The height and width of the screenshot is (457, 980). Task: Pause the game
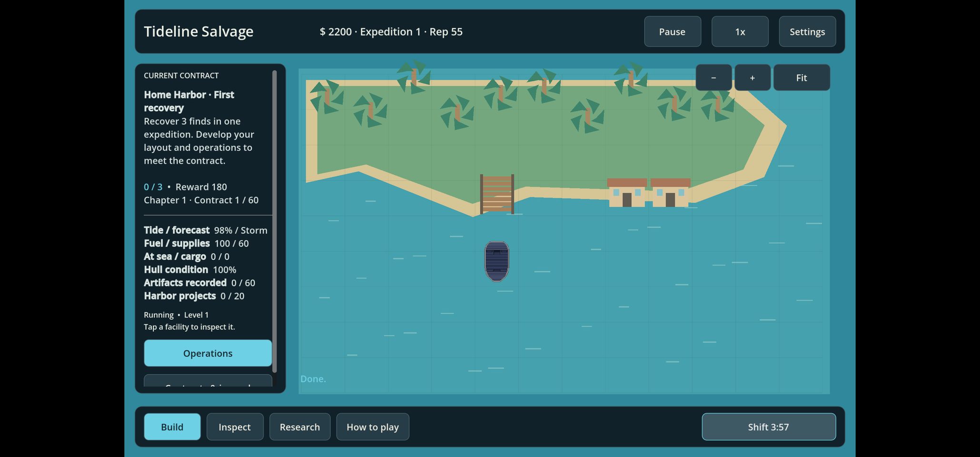point(672,31)
